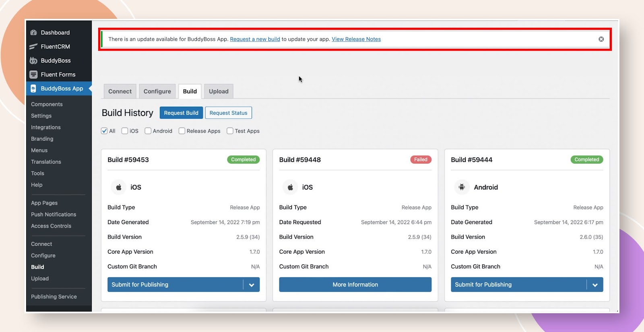Dismiss the update notice with the close icon
Image resolution: width=644 pixels, height=332 pixels.
click(x=601, y=39)
